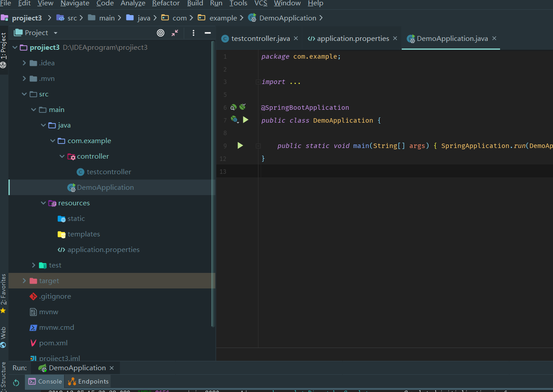Click the Spring bean icon on line 7
553x392 pixels.
(x=234, y=120)
